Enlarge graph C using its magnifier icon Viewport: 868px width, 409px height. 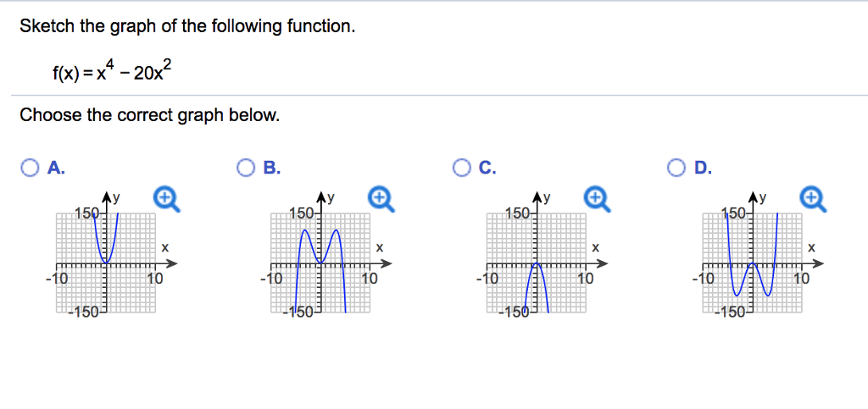(x=598, y=200)
